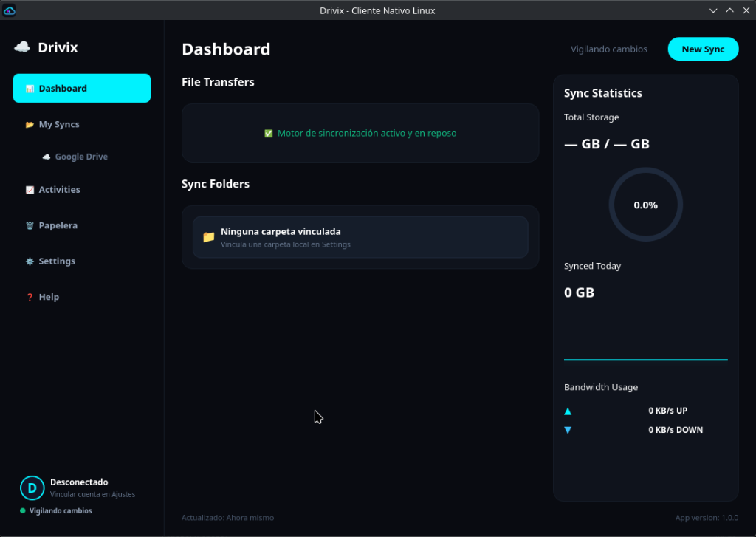Screen dimensions: 756x537
Task: Click '0 KB/s UP' bandwidth value
Action: pos(667,411)
